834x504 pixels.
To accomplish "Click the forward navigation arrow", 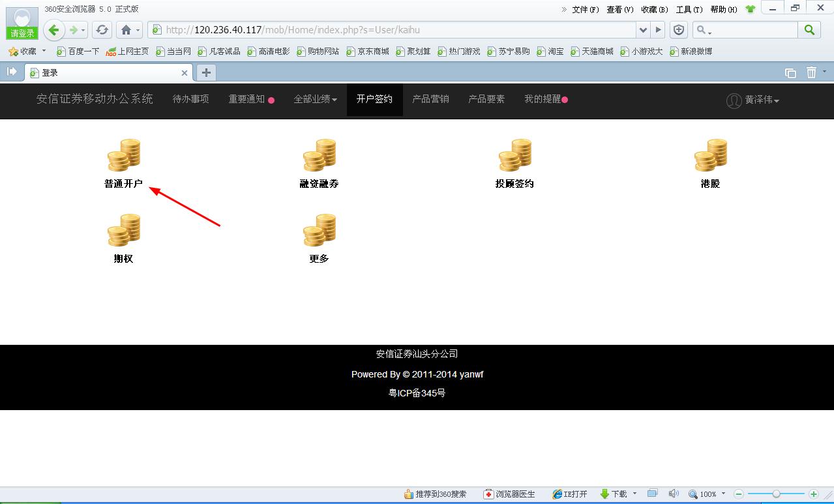I will pos(74,29).
